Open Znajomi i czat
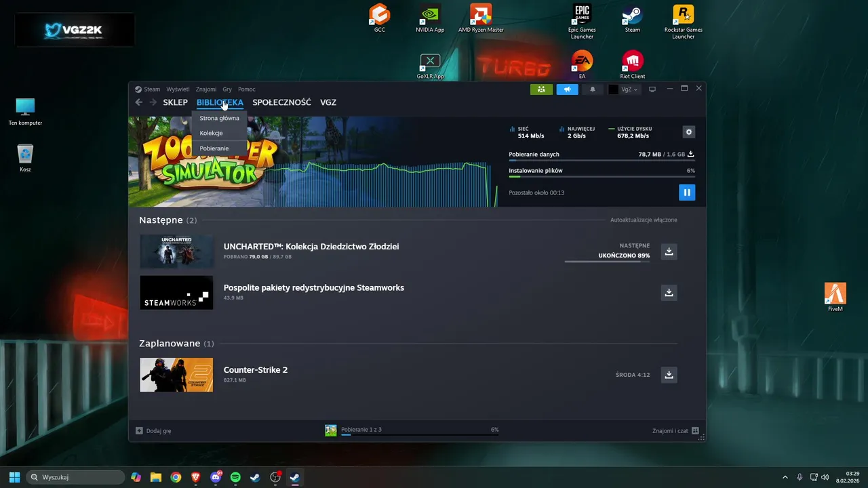 coord(675,430)
